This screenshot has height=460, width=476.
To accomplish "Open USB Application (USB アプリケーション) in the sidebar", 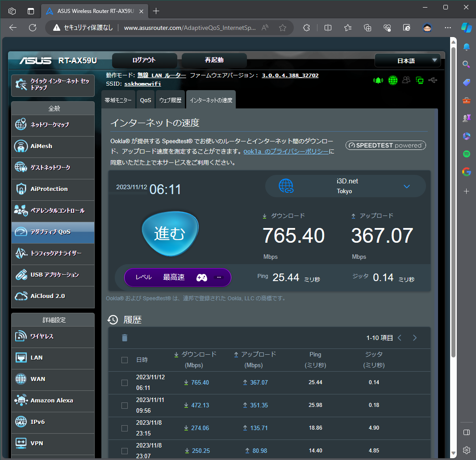I will [53, 275].
